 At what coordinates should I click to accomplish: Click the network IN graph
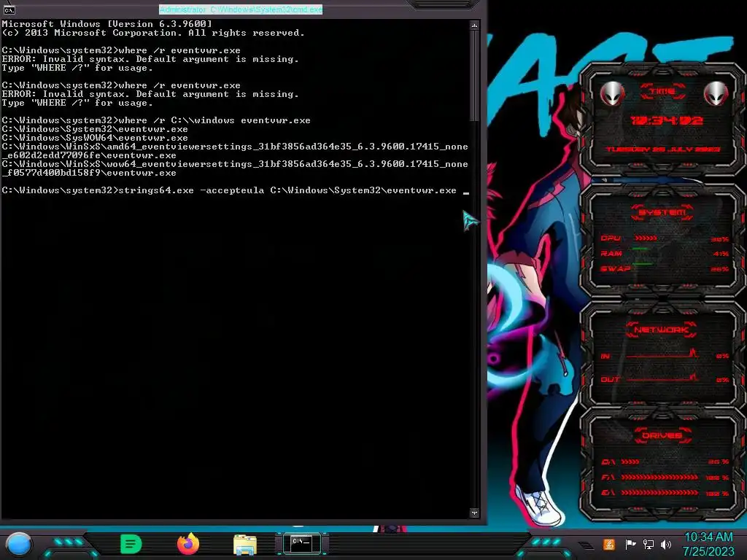tap(663, 354)
